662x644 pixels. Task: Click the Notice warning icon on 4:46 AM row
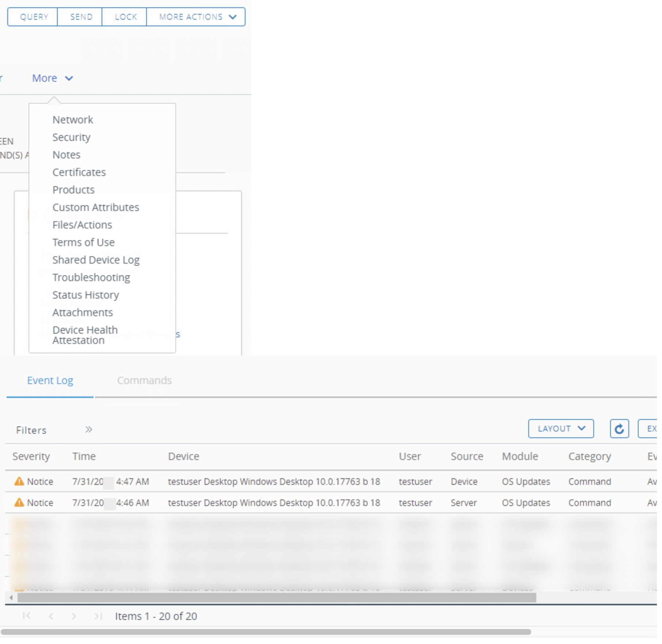[19, 502]
